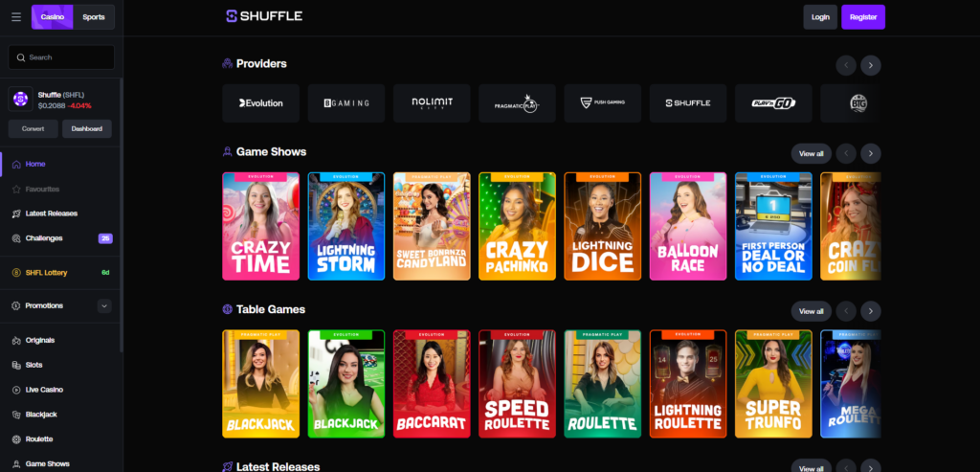Click the Dashboard button

[87, 129]
